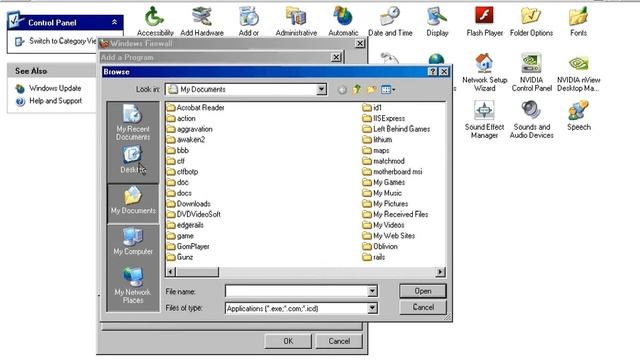The height and width of the screenshot is (360, 640).
Task: Open Speech settings icon
Action: pyautogui.click(x=578, y=116)
